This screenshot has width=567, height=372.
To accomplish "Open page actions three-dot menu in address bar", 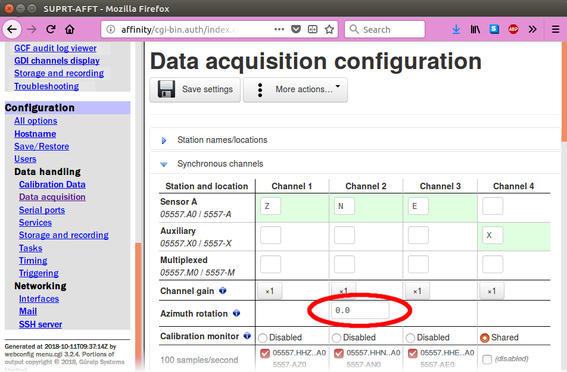I will click(279, 29).
